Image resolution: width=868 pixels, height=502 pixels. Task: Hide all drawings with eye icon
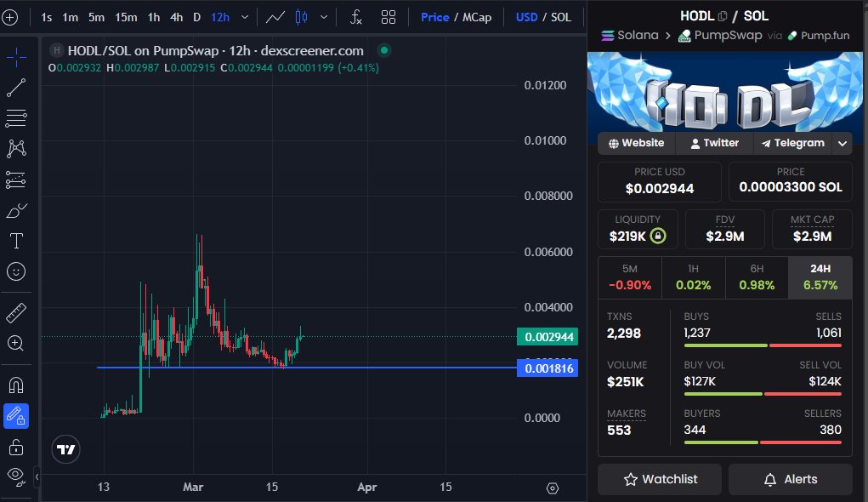click(16, 476)
